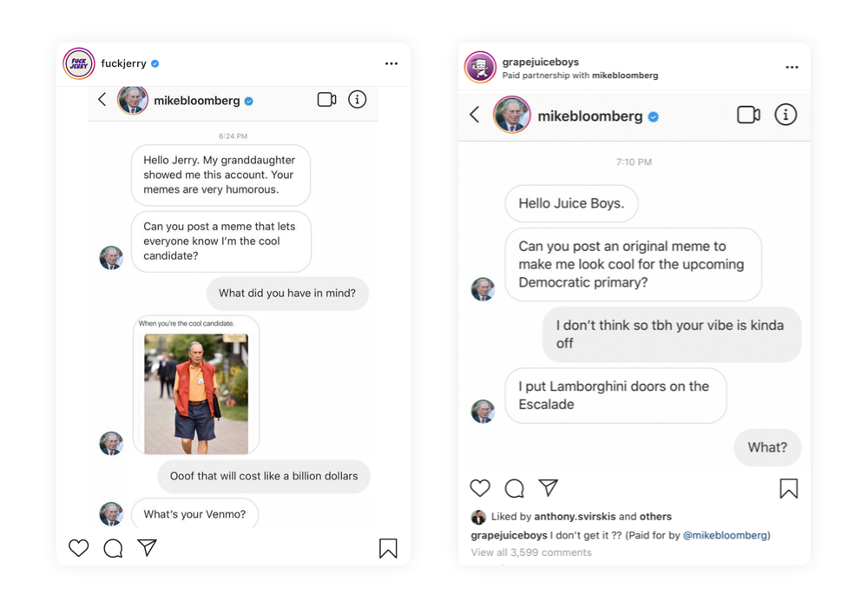Open the fuckjerry profile avatar
Screen dimensions: 868x608
(x=79, y=63)
